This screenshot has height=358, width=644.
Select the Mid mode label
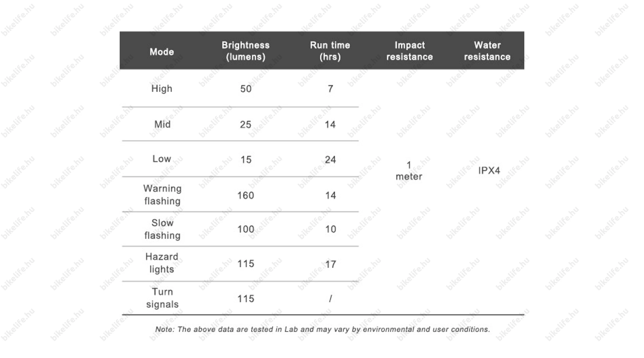[x=162, y=124]
